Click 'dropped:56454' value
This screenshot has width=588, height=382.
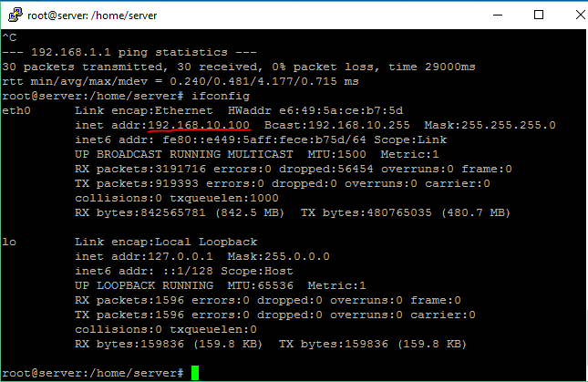[x=325, y=169]
